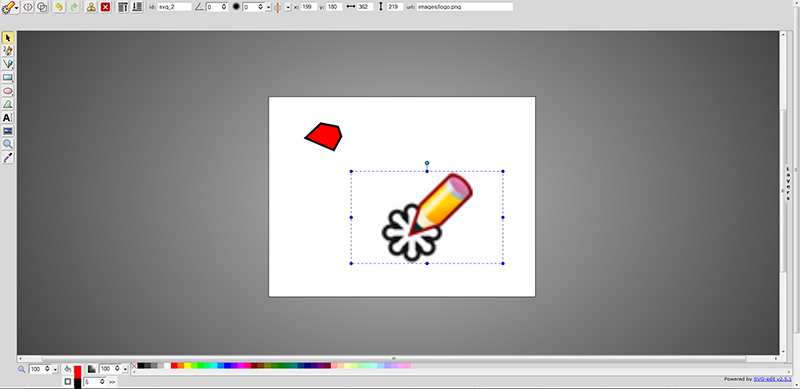Select the Line tool
Screen dimensions: 800x389
(8, 64)
